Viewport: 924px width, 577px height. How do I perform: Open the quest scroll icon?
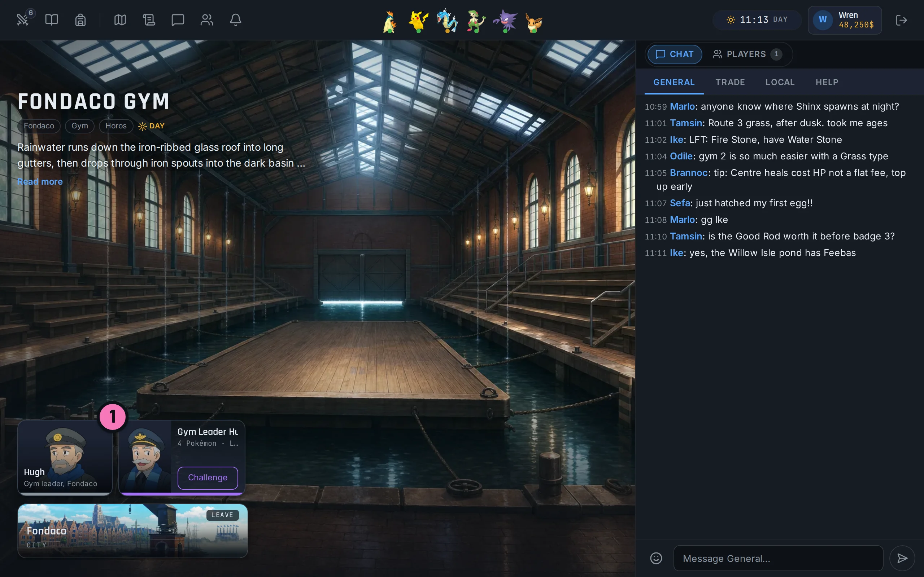coord(149,20)
